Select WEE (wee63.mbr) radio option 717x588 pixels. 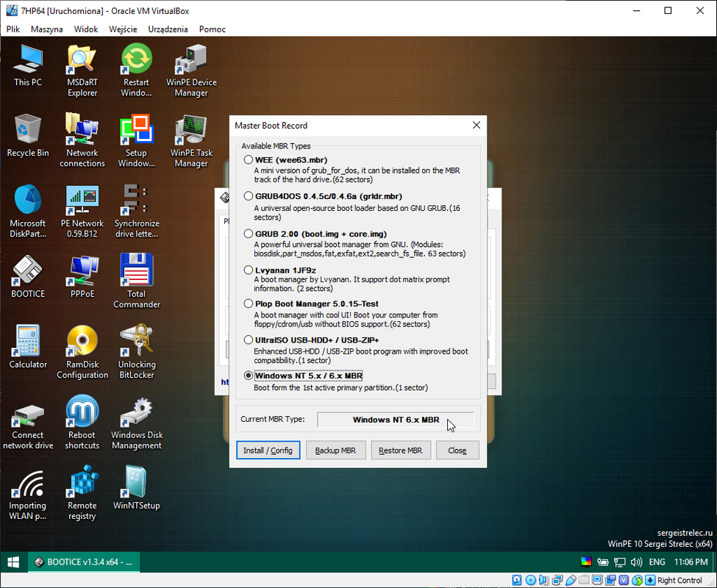(249, 159)
